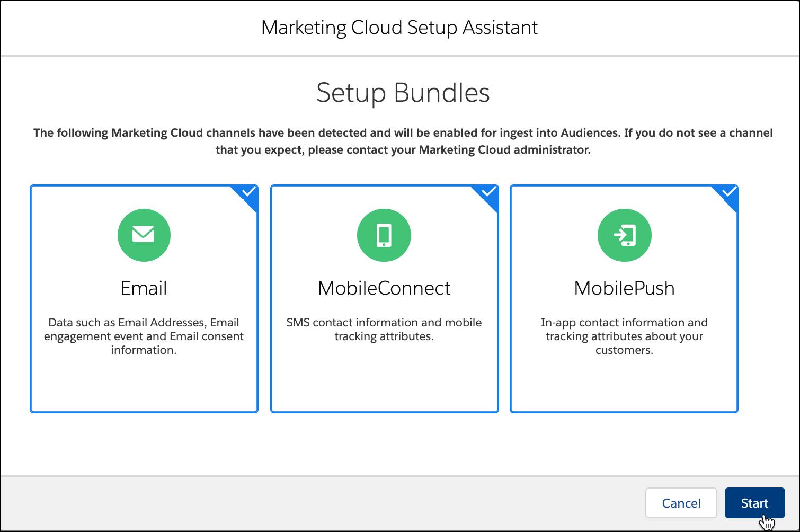Uncheck the MobileConnect bundle checkmark

[488, 193]
